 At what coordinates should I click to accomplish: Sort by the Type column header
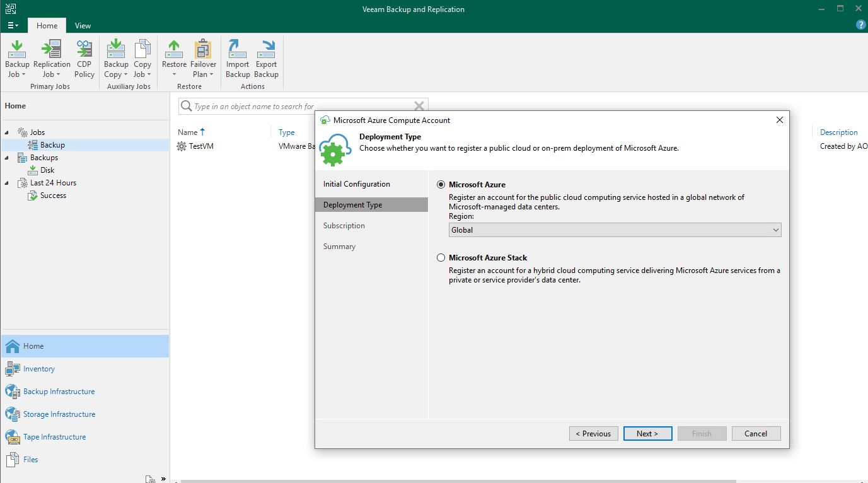(x=287, y=132)
